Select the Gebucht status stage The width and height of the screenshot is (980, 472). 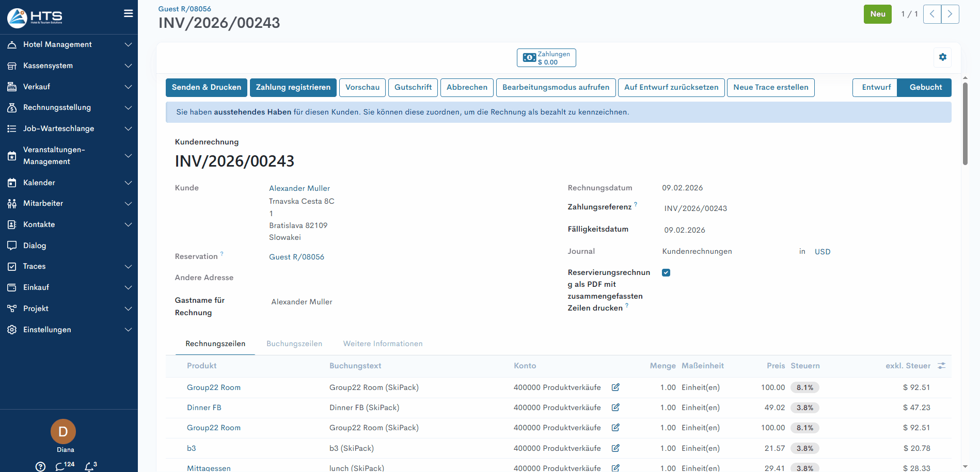pyautogui.click(x=925, y=88)
